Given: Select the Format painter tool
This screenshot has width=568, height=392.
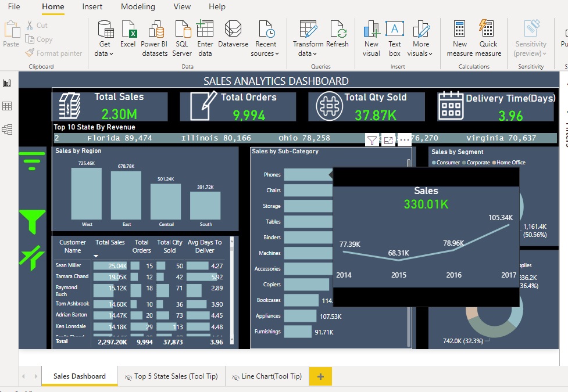Looking at the screenshot, I should click(53, 53).
